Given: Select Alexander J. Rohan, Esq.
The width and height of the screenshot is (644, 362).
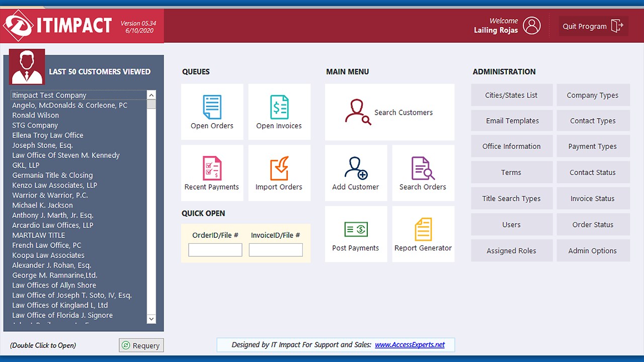Looking at the screenshot, I should (x=78, y=265).
